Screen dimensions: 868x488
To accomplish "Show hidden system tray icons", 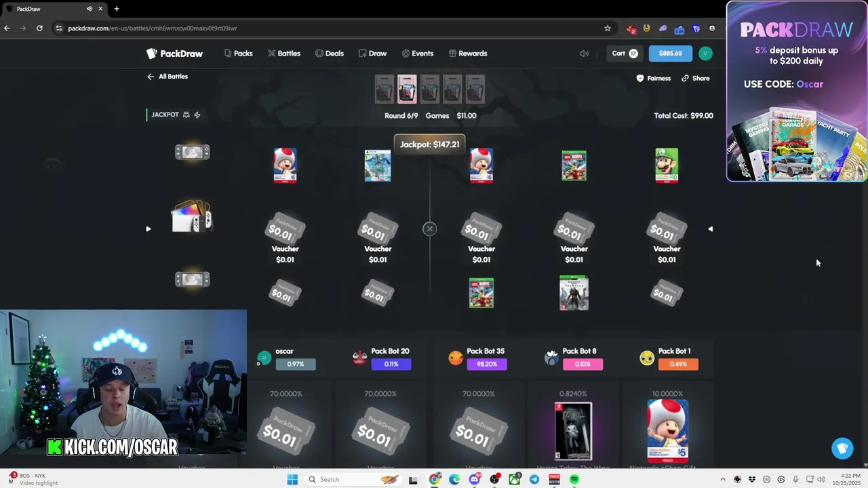I will pos(722,479).
